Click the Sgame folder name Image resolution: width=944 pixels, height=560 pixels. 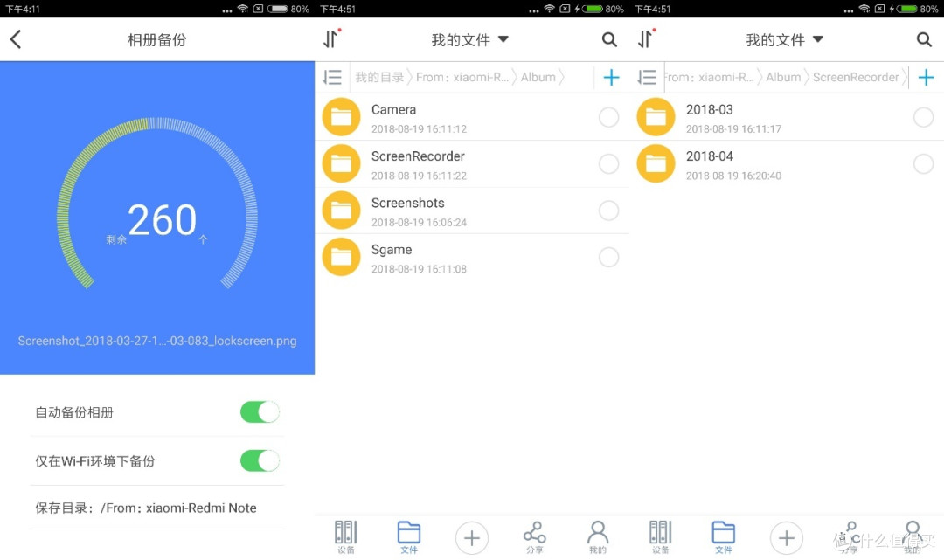pos(392,250)
